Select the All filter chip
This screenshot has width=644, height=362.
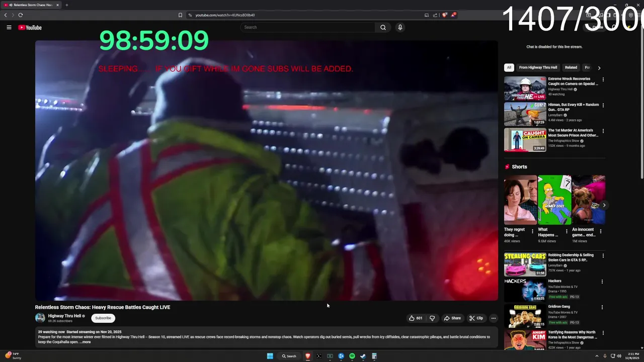point(509,67)
